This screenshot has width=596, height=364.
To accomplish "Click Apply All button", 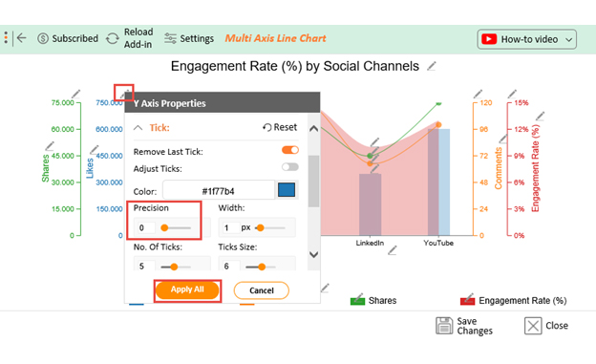I will (187, 290).
